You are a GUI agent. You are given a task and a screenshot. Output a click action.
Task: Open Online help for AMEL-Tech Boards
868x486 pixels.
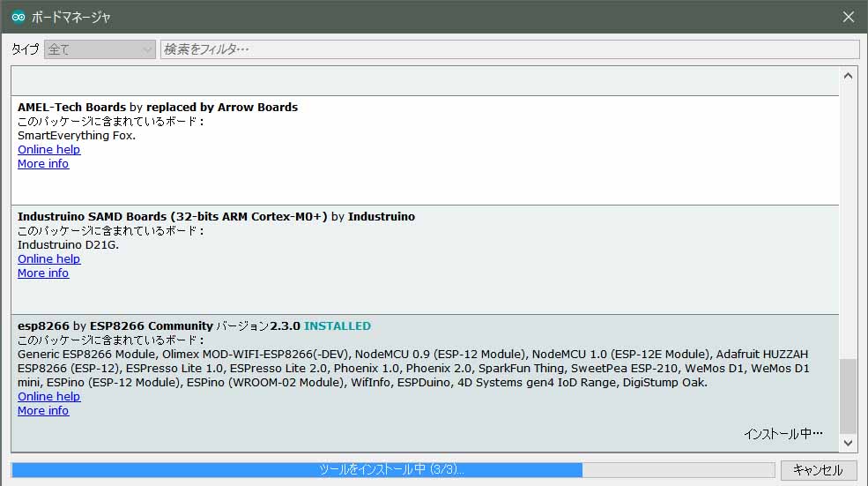tap(48, 150)
